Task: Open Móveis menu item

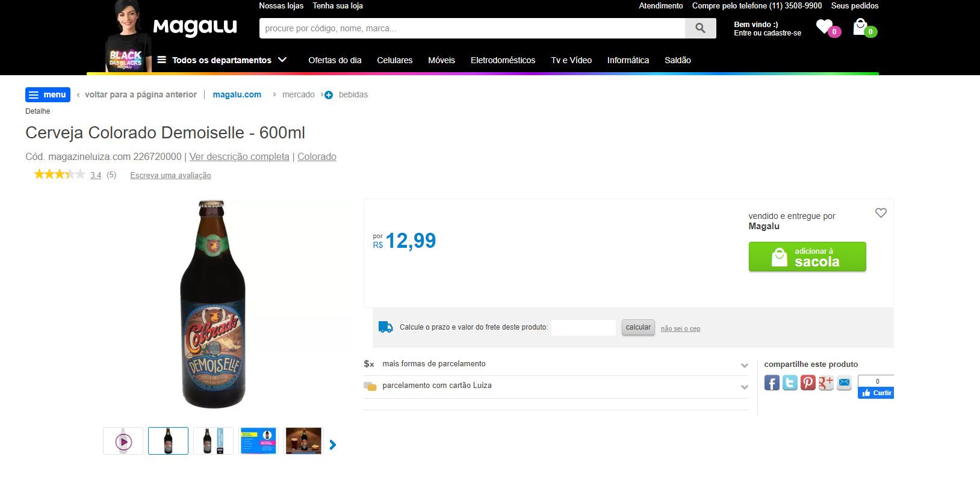Action: pyautogui.click(x=441, y=60)
